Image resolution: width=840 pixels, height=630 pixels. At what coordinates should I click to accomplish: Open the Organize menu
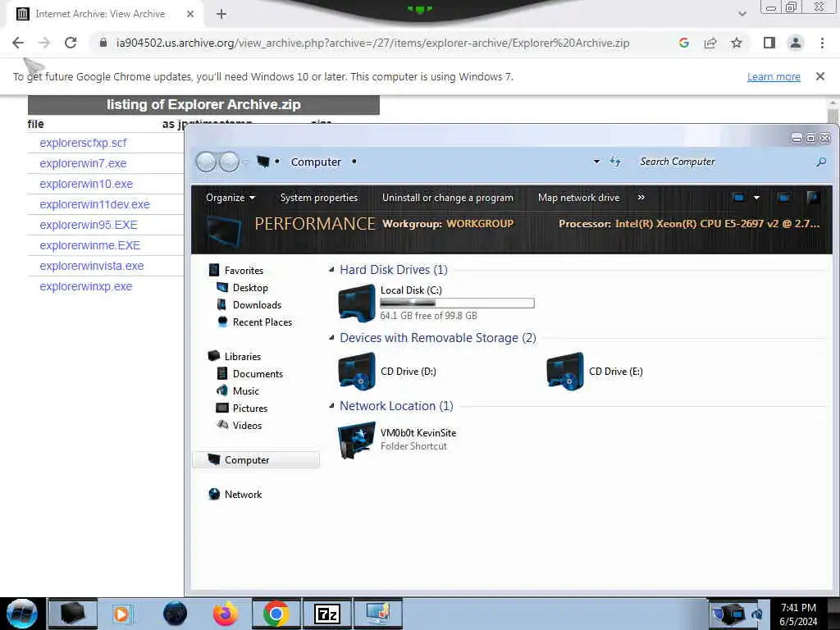(231, 198)
